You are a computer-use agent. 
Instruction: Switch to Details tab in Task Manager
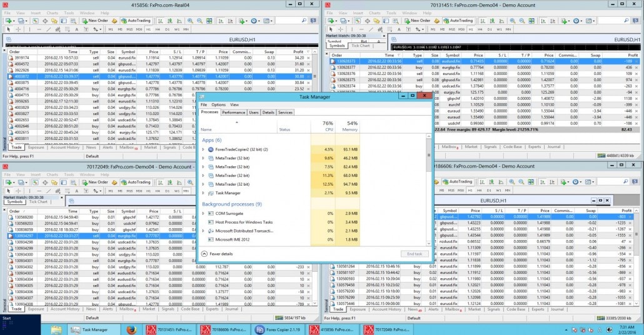click(268, 112)
